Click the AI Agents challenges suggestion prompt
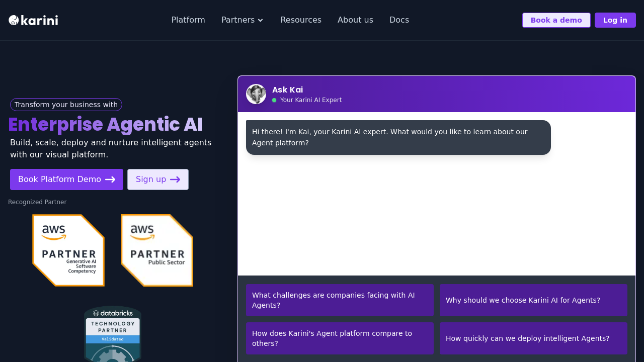Image resolution: width=644 pixels, height=362 pixels. tap(340, 300)
